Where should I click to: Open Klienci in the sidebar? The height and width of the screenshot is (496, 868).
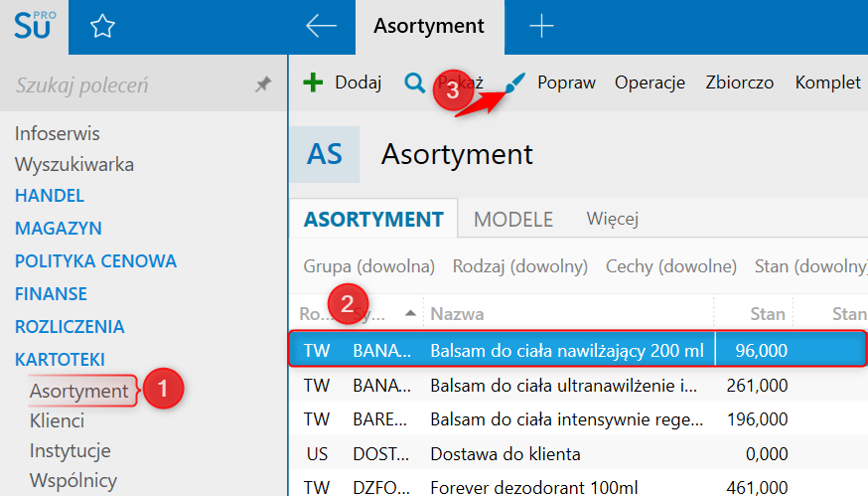coord(57,420)
